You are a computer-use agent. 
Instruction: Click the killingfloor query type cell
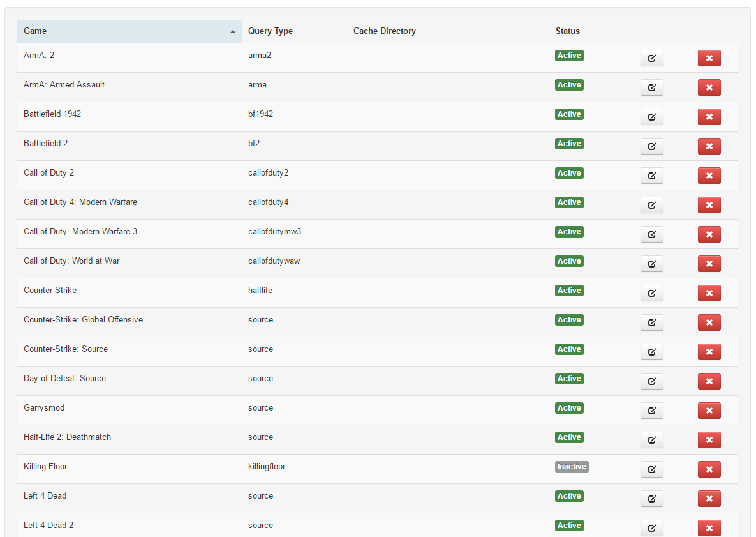(x=267, y=467)
